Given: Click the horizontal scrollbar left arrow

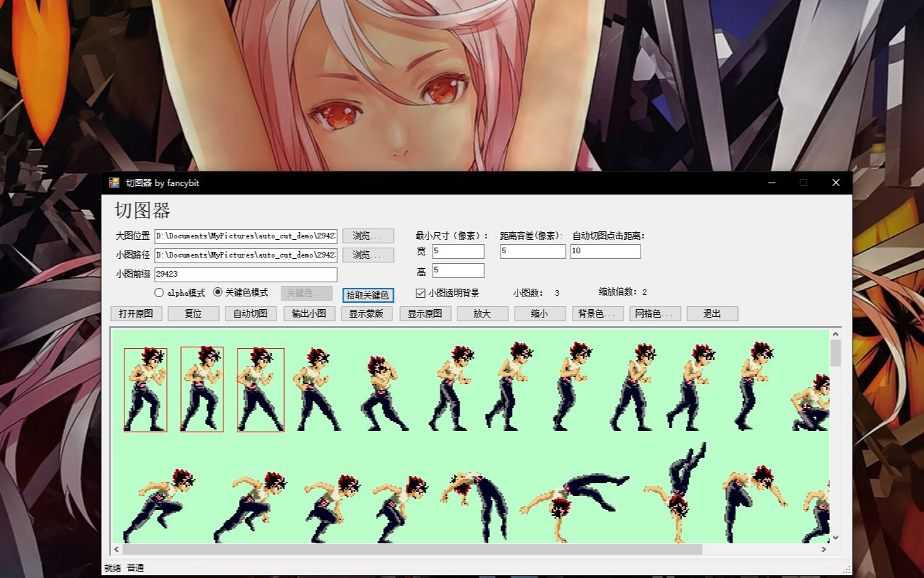Looking at the screenshot, I should (x=117, y=549).
